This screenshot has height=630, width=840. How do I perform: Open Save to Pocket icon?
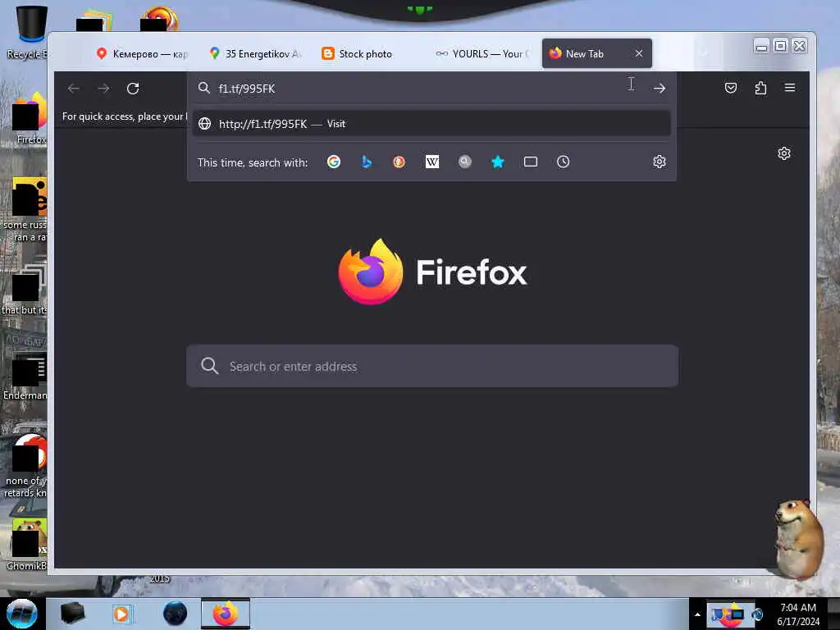pos(731,88)
